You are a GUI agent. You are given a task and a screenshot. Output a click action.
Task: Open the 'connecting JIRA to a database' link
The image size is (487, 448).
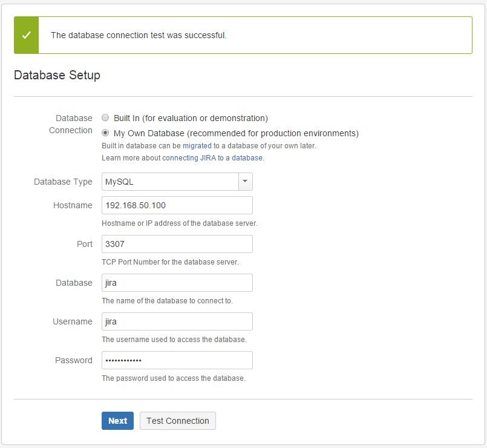[x=212, y=158]
